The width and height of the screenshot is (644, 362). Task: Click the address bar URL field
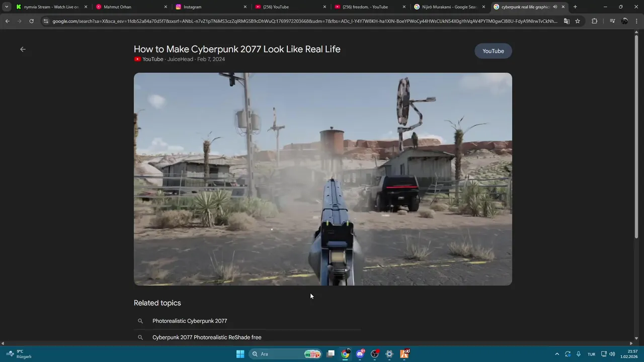coord(304,21)
